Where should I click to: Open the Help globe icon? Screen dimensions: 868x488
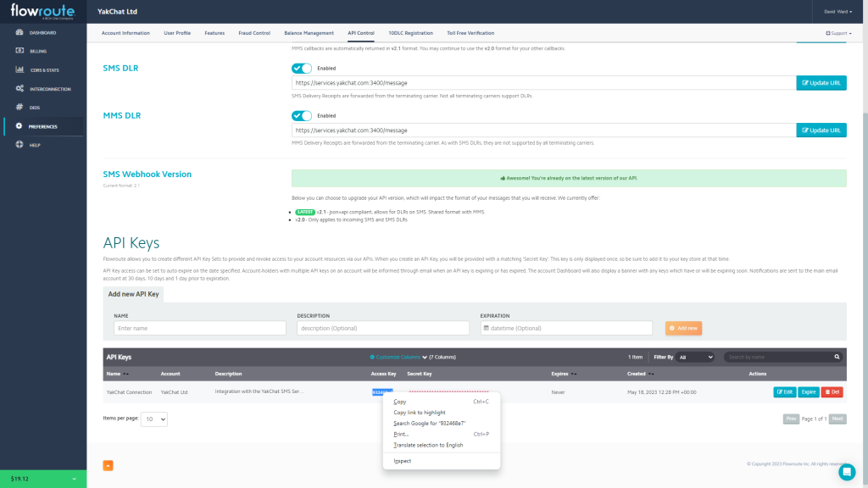[x=19, y=145]
